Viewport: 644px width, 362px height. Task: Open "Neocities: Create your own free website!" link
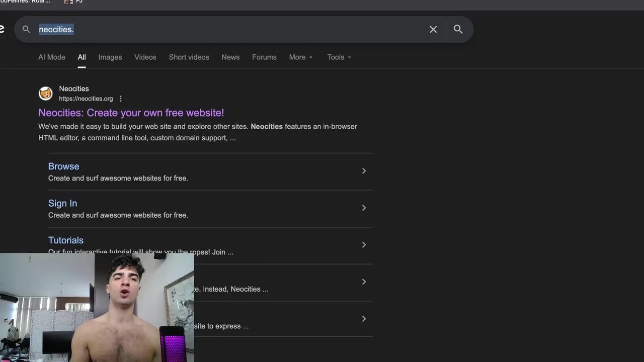[131, 113]
